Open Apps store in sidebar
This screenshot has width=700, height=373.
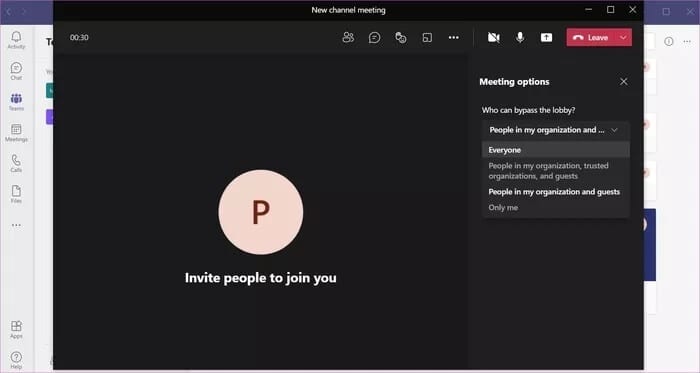[17, 330]
